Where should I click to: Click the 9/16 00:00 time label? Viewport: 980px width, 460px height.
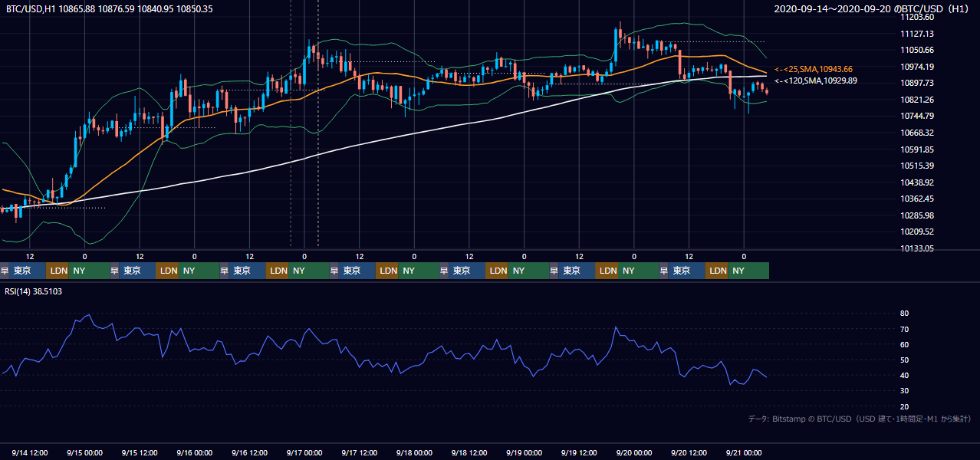pos(194,452)
